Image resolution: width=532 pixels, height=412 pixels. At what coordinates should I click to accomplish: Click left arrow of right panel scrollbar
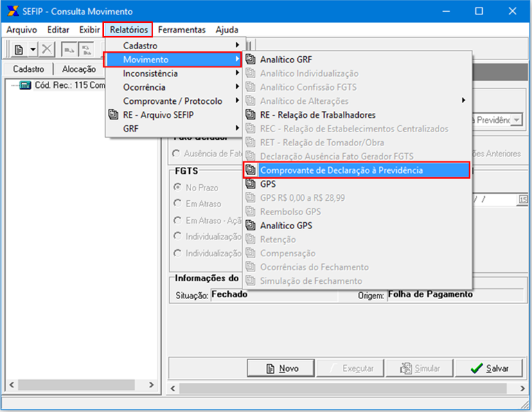(172, 388)
